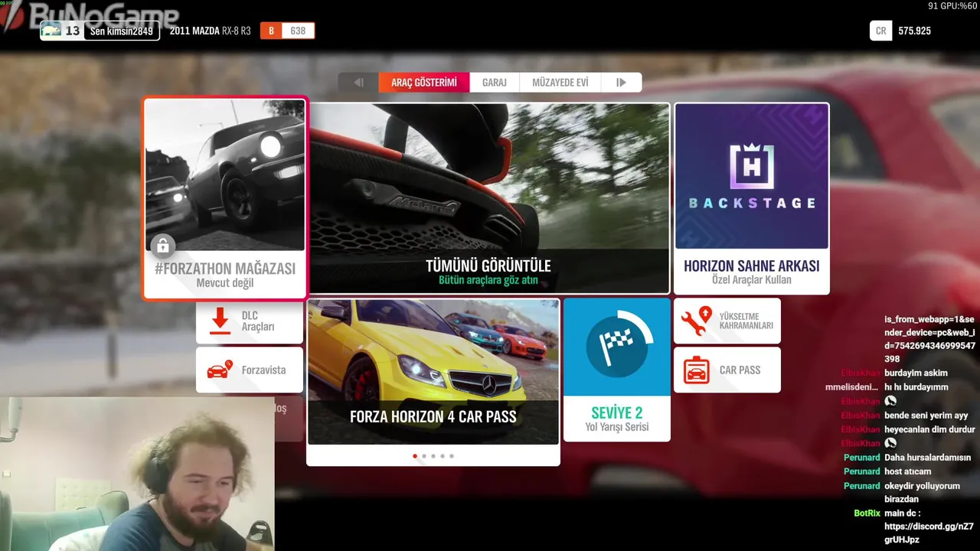Open the Müzayede Evi tab
The width and height of the screenshot is (980, 551).
(560, 83)
